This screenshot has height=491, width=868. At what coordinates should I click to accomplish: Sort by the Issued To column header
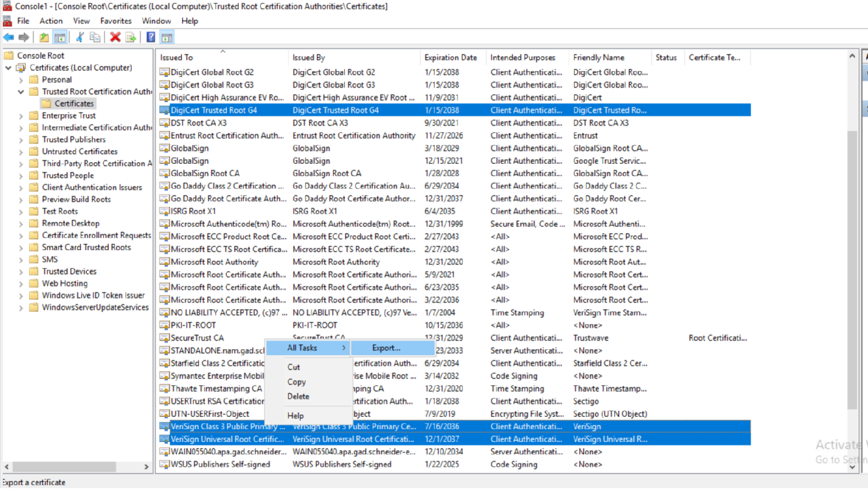(x=222, y=57)
